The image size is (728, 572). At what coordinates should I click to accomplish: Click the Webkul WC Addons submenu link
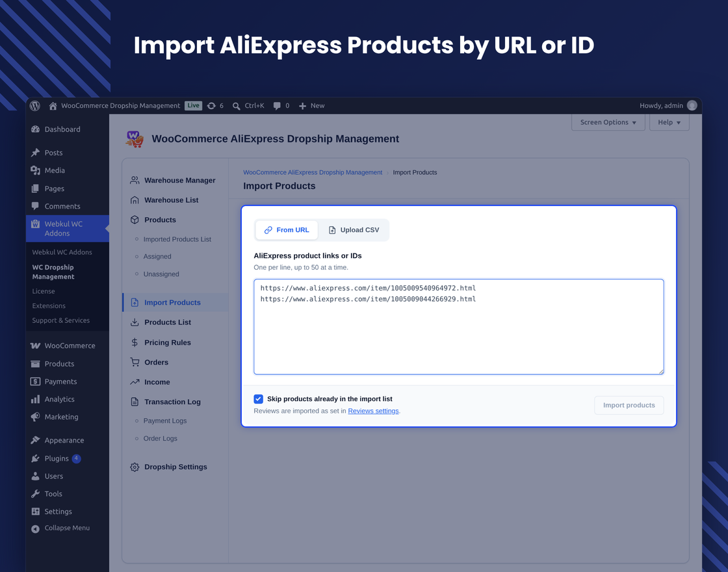[62, 252]
